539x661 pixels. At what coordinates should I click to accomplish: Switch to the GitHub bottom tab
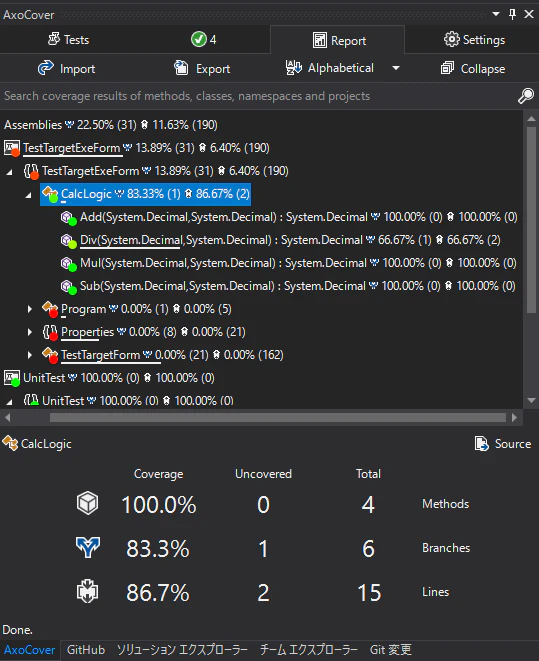click(86, 650)
